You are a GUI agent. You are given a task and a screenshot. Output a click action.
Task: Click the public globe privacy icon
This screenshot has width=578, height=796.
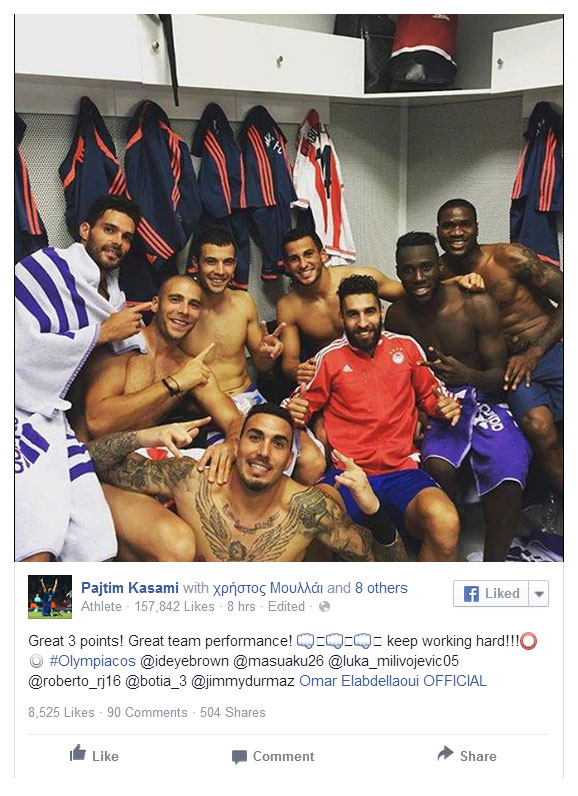click(x=324, y=607)
